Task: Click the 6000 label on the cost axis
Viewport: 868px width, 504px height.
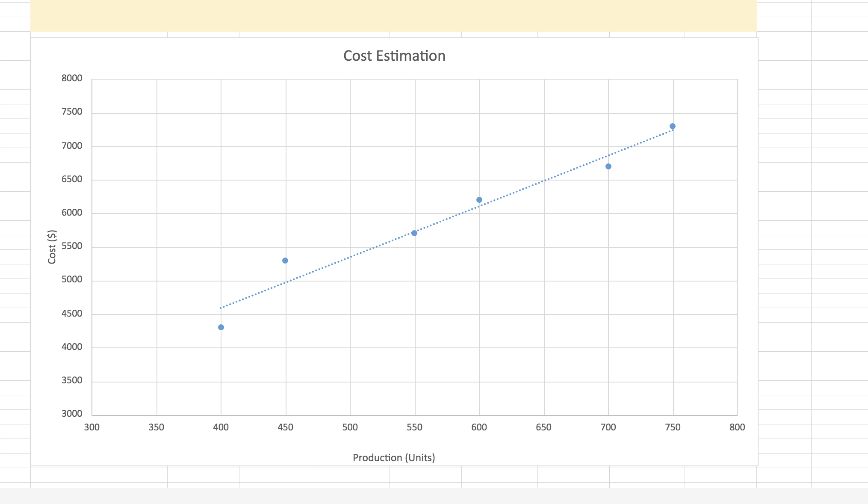Action: (72, 213)
